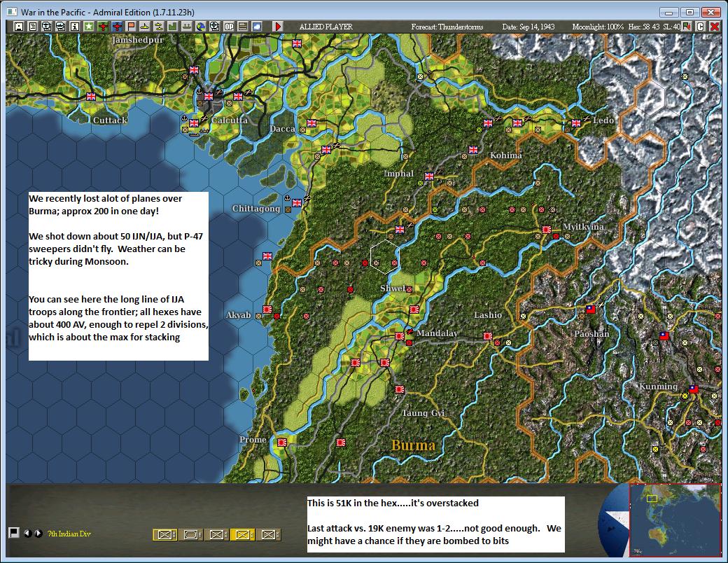
Task: Click the Japanese flag base at Mandalay
Action: pos(400,335)
